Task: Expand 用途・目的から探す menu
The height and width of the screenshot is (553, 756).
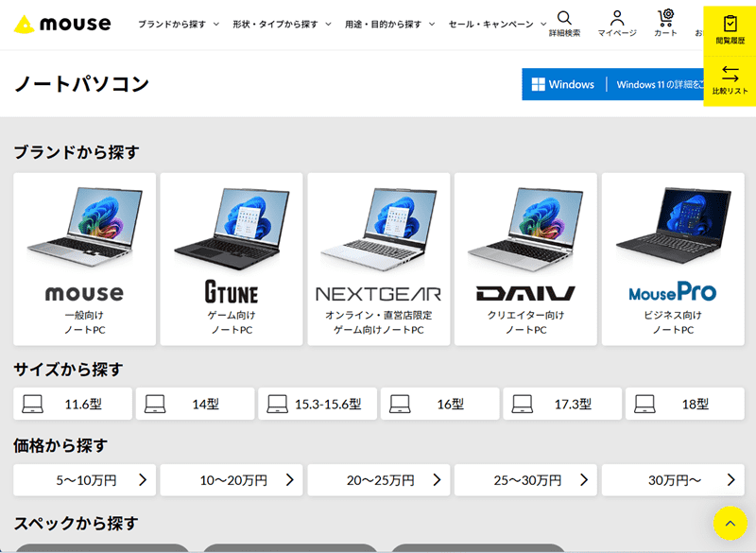Action: pyautogui.click(x=389, y=25)
